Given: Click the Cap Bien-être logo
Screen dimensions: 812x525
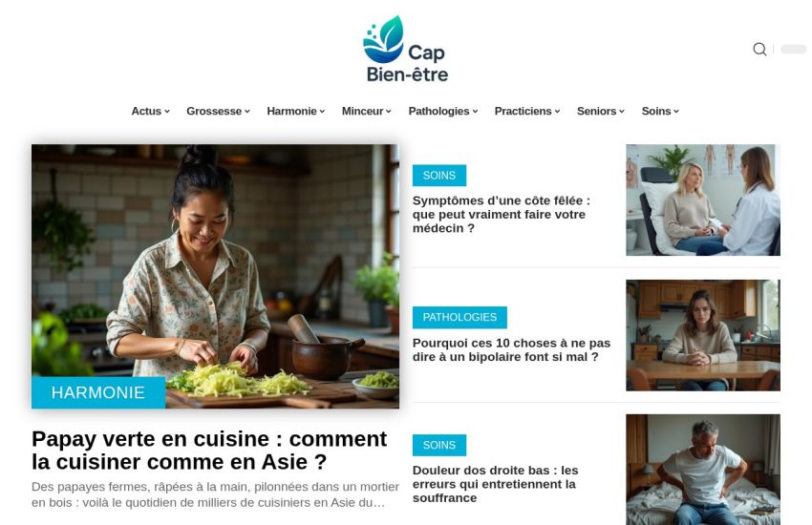Looking at the screenshot, I should coord(405,49).
